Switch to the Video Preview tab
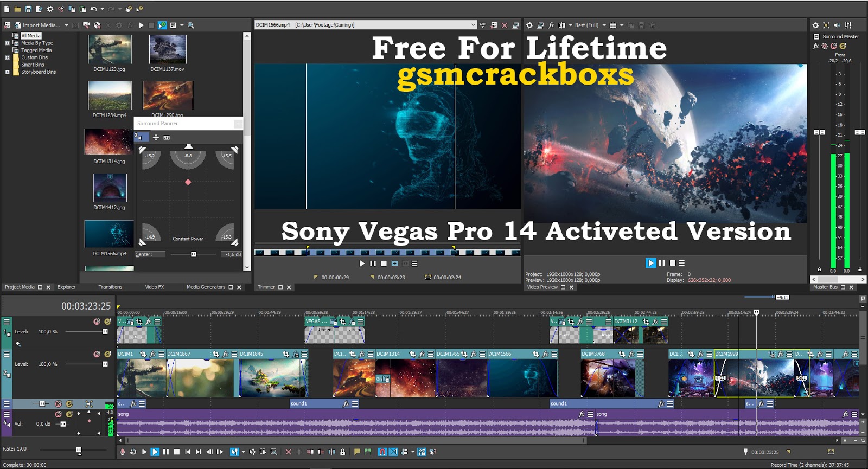The width and height of the screenshot is (868, 469). [x=542, y=287]
